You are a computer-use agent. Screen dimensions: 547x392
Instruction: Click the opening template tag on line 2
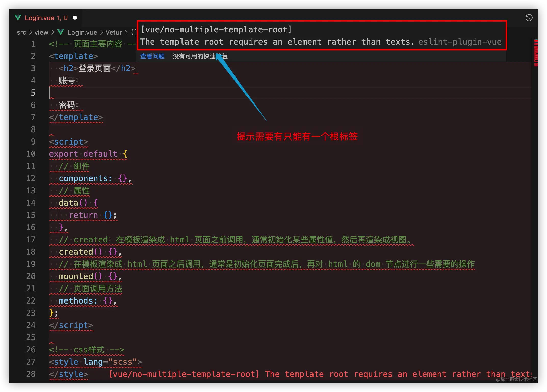(73, 56)
